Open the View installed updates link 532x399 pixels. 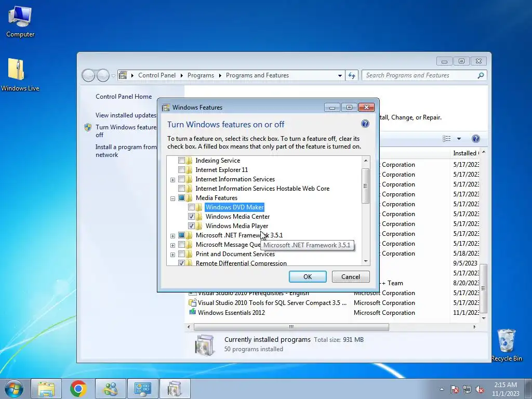[126, 115]
